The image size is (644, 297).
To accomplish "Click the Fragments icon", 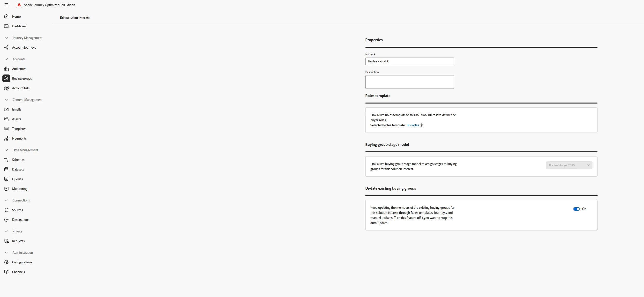I will [6, 139].
